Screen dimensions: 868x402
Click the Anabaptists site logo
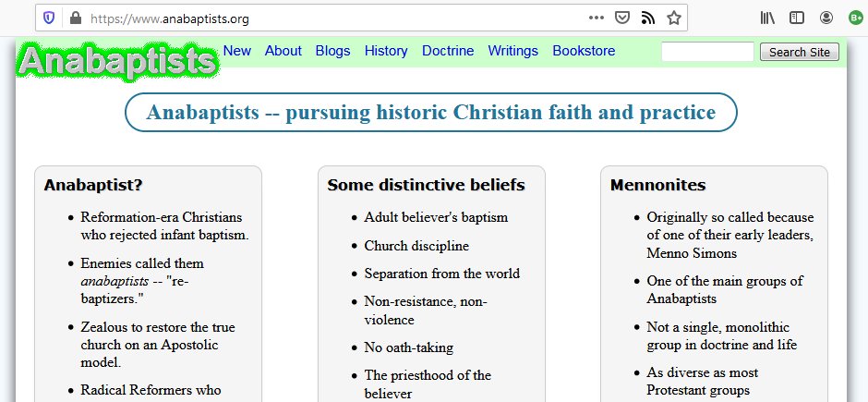click(116, 60)
